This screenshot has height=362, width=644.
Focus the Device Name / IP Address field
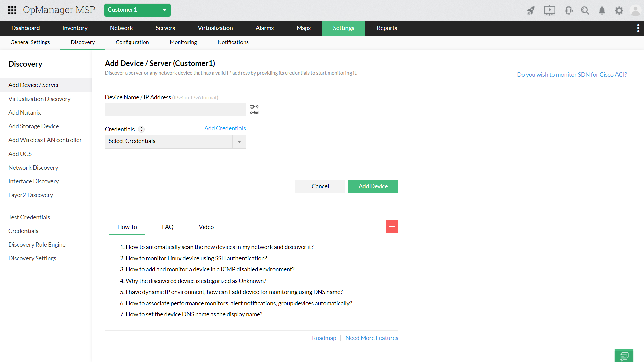(175, 110)
